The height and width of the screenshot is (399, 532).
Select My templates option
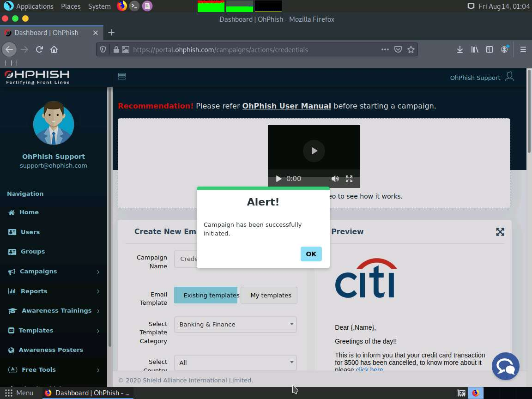coord(269,295)
